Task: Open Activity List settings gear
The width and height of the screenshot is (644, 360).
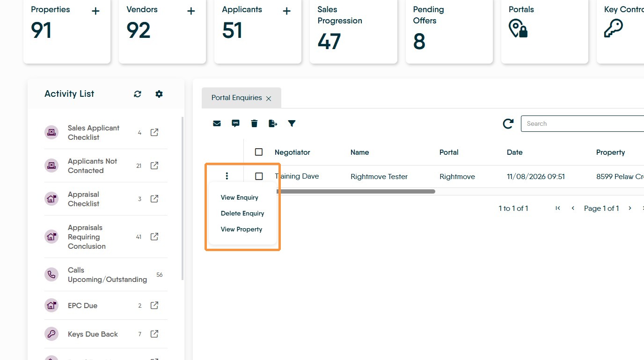Action: (159, 94)
